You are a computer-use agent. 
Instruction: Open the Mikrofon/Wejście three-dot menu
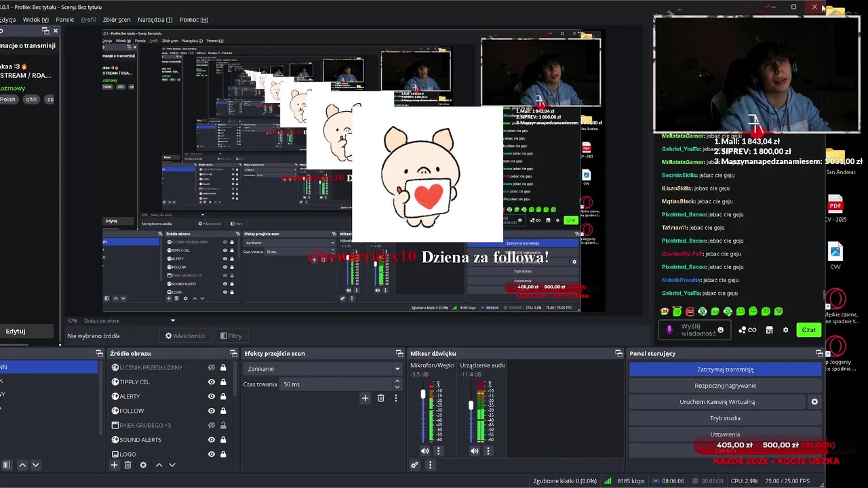[438, 451]
